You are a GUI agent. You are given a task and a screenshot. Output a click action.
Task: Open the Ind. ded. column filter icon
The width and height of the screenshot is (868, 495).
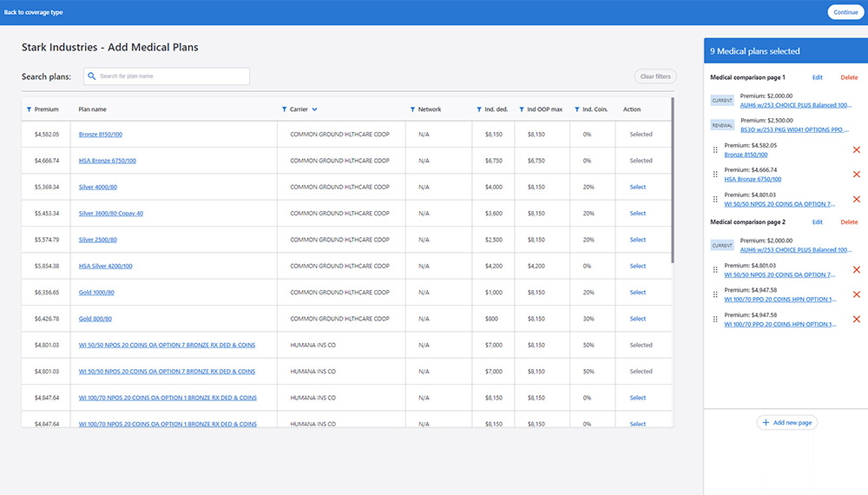tap(479, 109)
